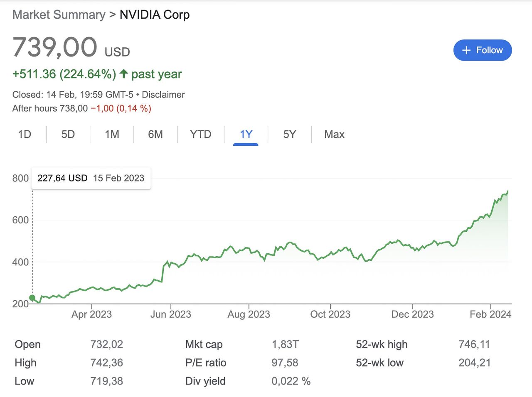Click the Follow button
The image size is (532, 397).
pyautogui.click(x=482, y=50)
